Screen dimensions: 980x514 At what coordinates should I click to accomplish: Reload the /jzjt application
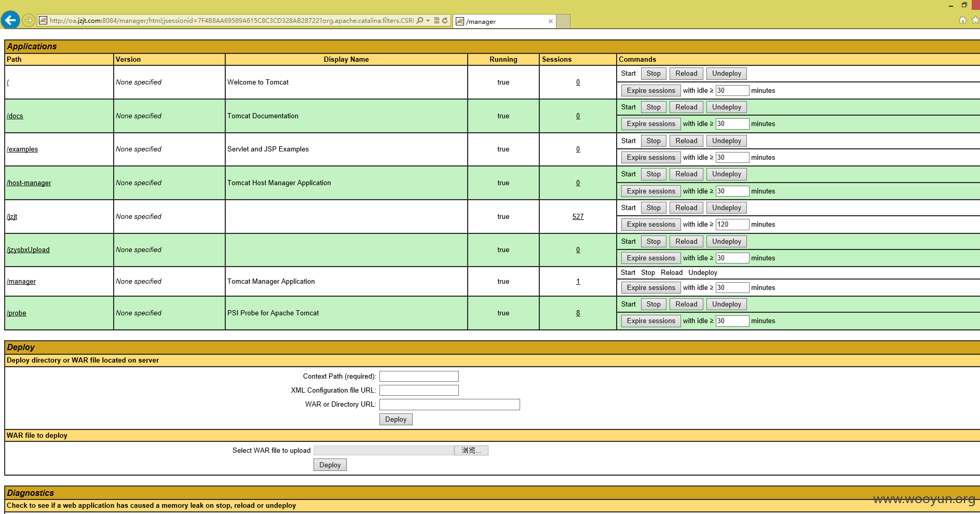tap(686, 208)
